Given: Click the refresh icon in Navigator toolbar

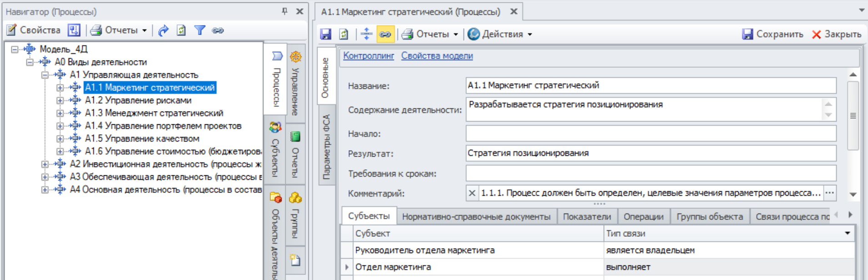Looking at the screenshot, I should 181,31.
